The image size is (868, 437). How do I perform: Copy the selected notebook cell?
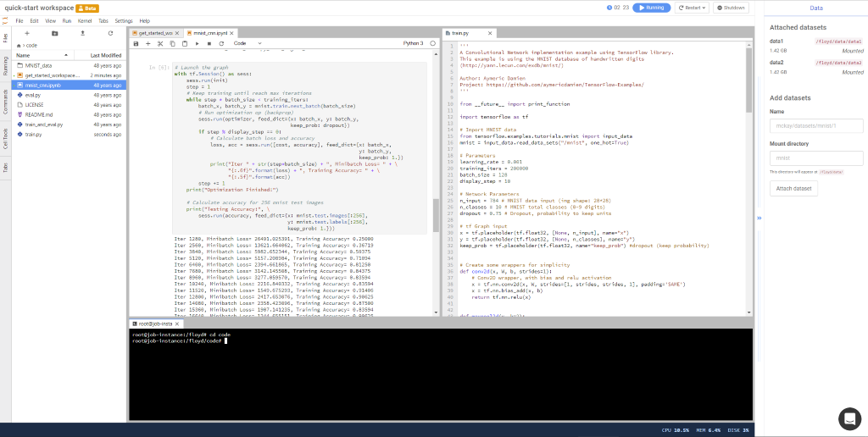pos(172,43)
